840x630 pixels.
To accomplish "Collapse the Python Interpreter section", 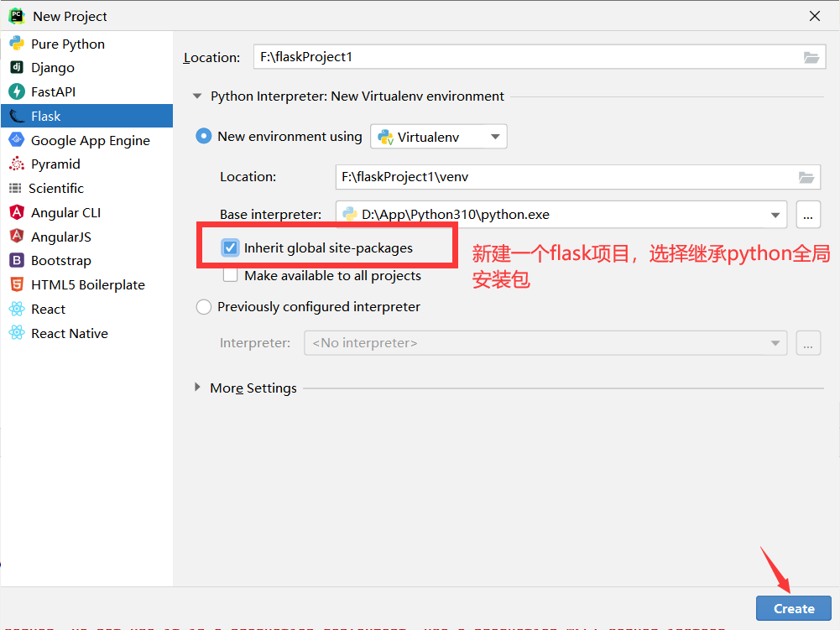I will click(x=197, y=96).
